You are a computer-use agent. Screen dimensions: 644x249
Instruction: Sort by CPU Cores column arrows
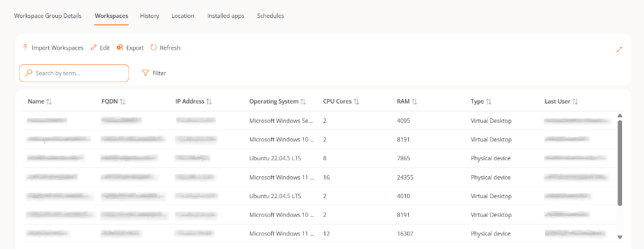coord(357,102)
